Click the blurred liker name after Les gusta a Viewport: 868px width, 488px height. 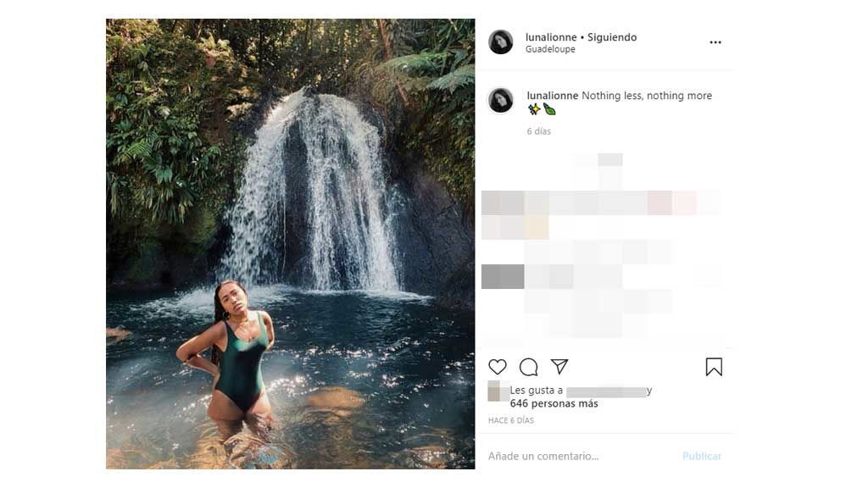[x=605, y=391]
